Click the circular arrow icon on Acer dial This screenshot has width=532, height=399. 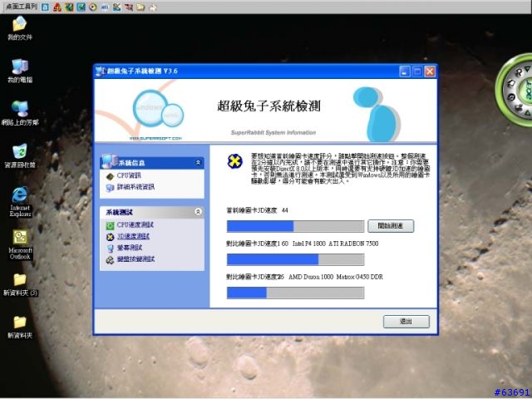pos(510,97)
